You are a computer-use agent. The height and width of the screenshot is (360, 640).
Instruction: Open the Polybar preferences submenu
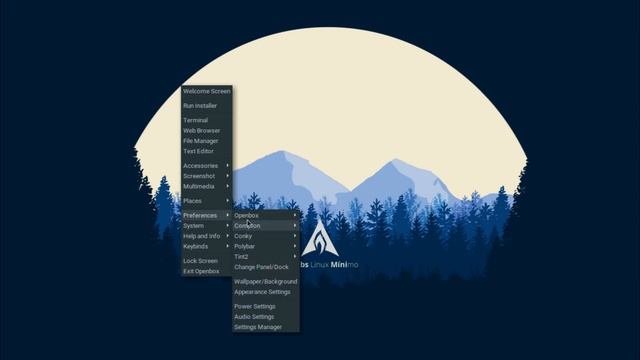point(266,247)
